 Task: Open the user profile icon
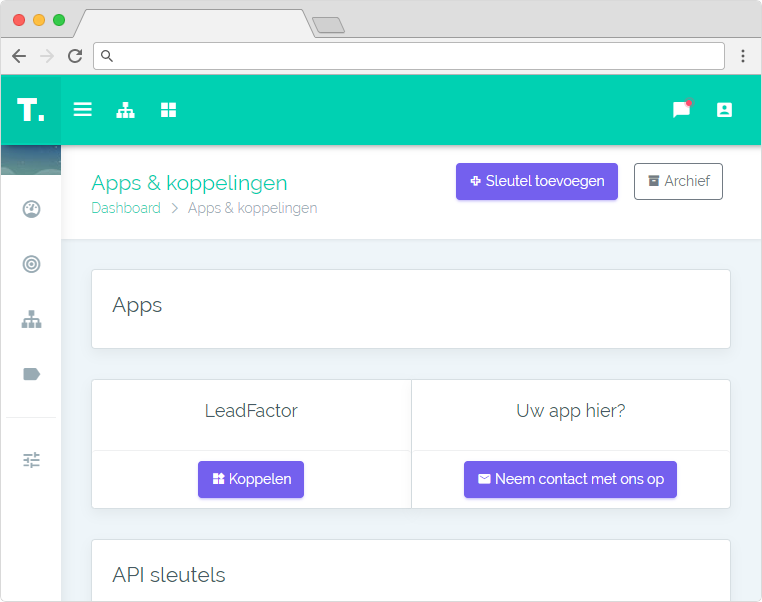724,110
